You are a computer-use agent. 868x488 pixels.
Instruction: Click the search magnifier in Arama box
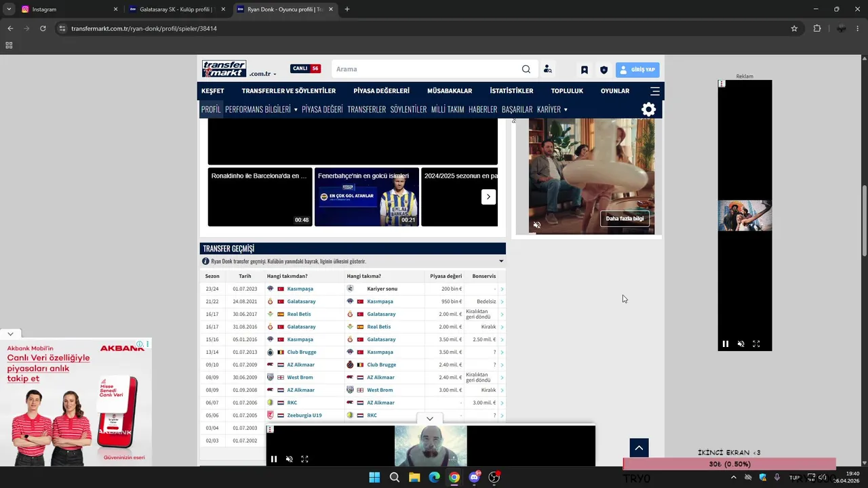526,69
